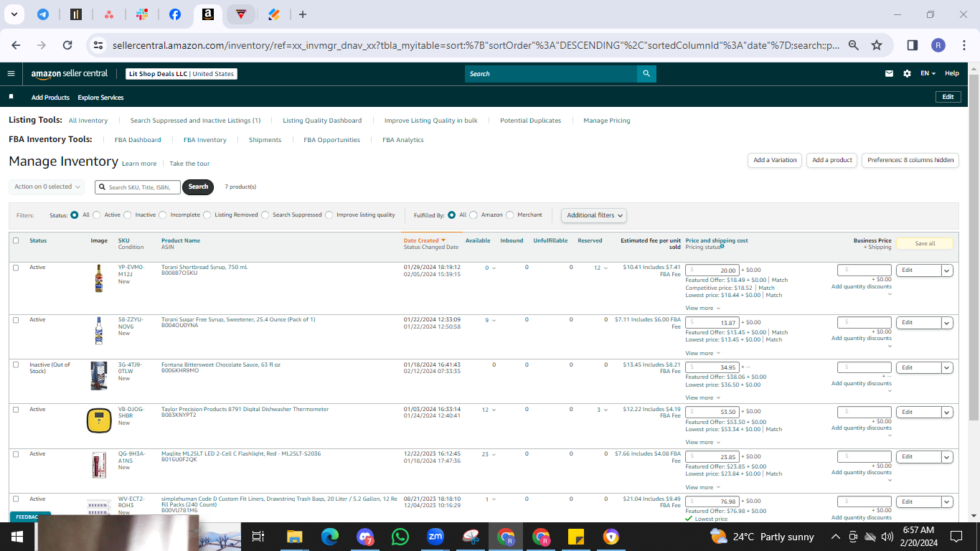
Task: Open Edit dropdown arrow for Fontana Chocolate Sauce
Action: 947,367
